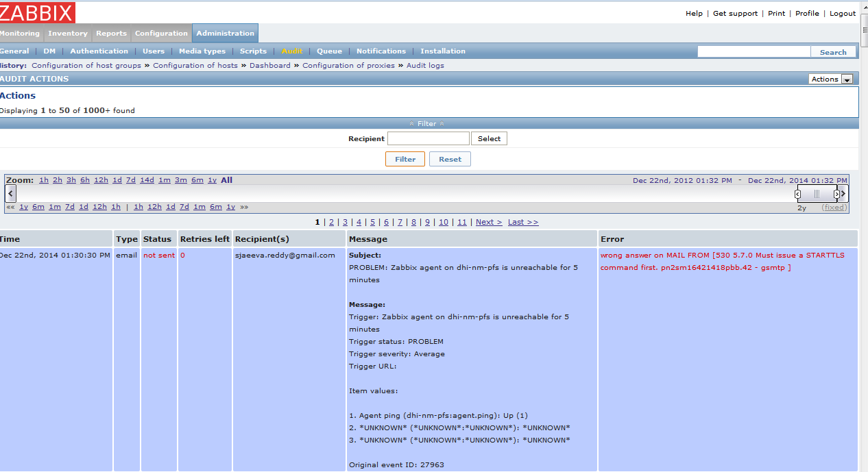The height and width of the screenshot is (472, 868).
Task: Click the time slider right resize handle
Action: point(836,194)
